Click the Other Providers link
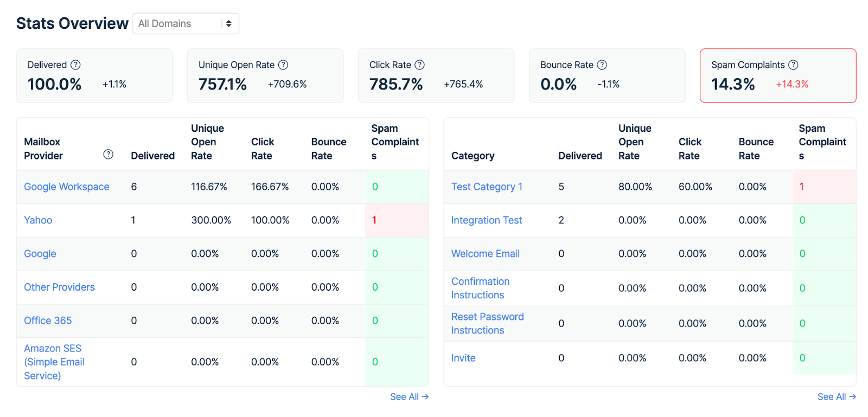 [59, 287]
